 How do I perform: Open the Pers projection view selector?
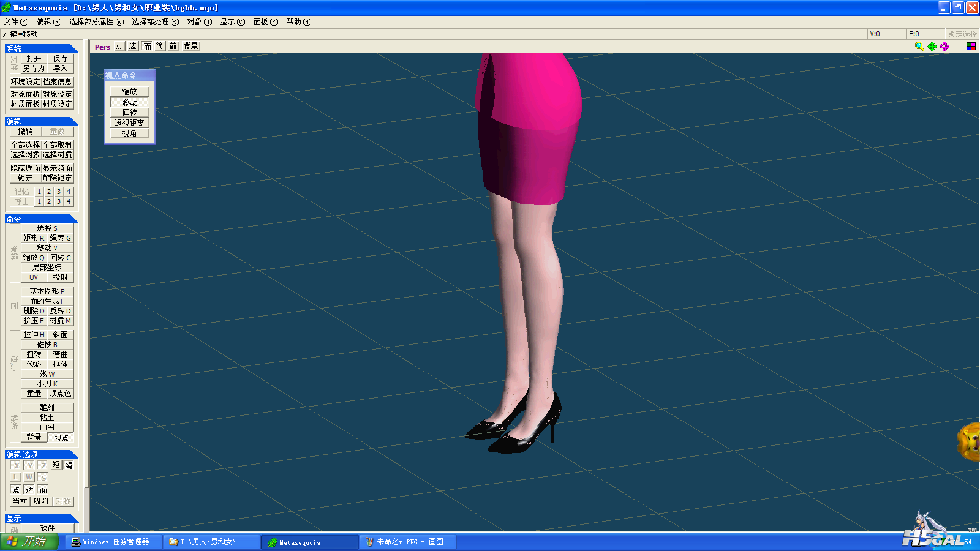point(102,47)
